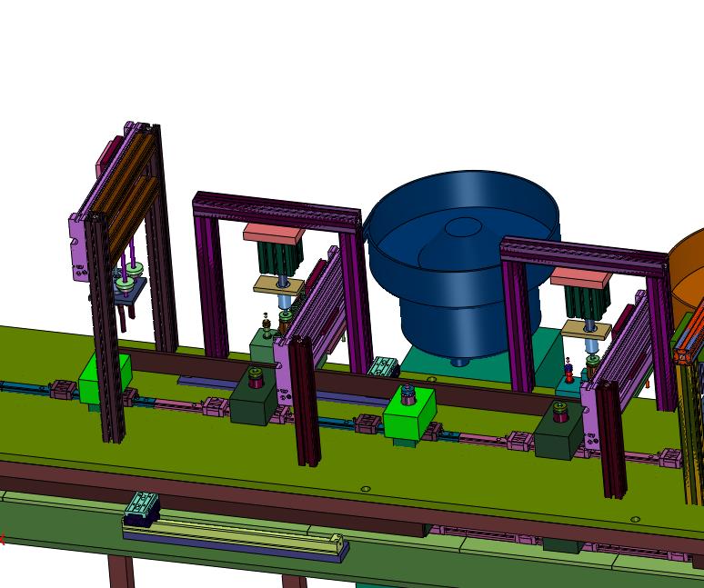The height and width of the screenshot is (588, 704).
Task: Select dark green fixture block beside second press
Action: click(559, 433)
